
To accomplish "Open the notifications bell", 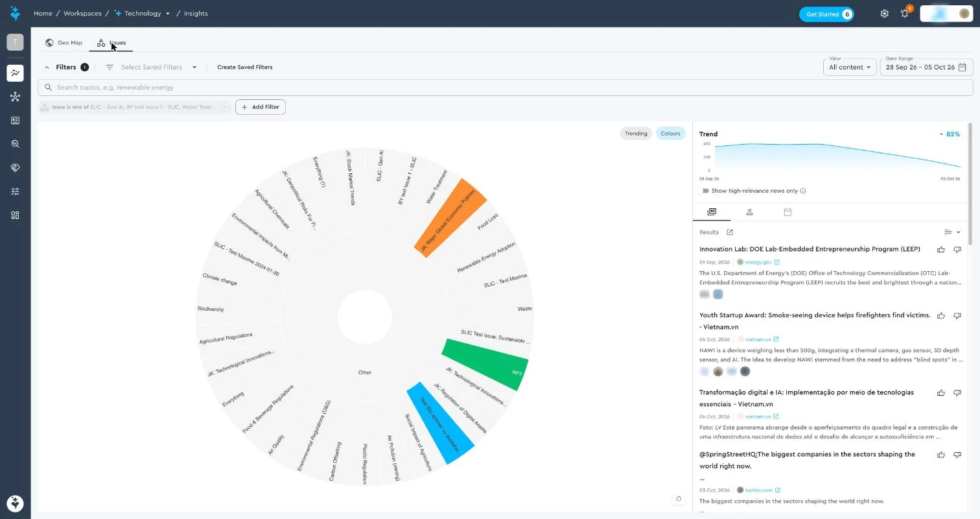I will point(905,14).
